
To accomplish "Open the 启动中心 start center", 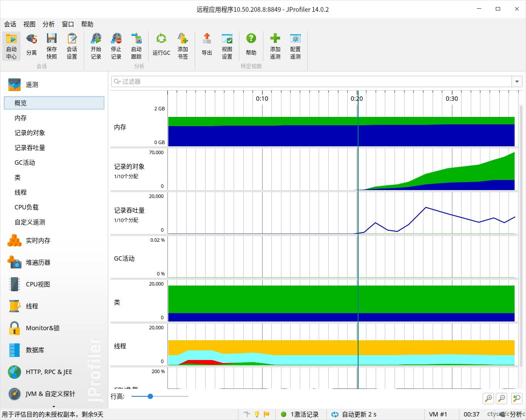I will 11,46.
